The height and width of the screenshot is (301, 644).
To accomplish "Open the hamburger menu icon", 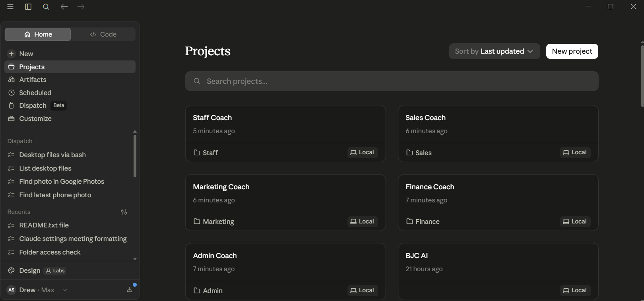I will click(10, 7).
